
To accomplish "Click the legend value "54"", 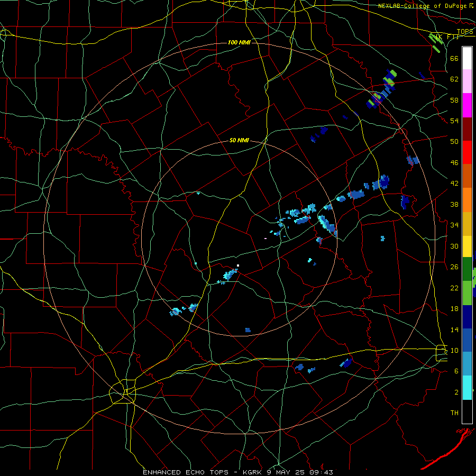I will coord(454,121).
